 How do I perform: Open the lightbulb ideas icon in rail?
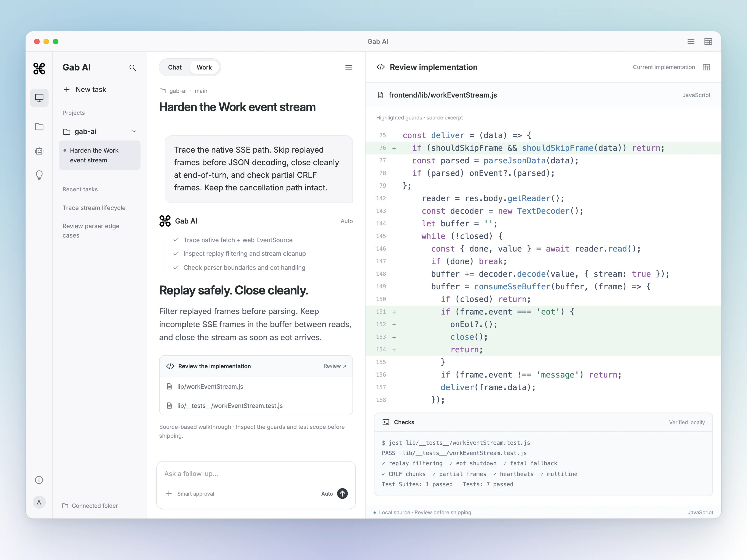39,175
